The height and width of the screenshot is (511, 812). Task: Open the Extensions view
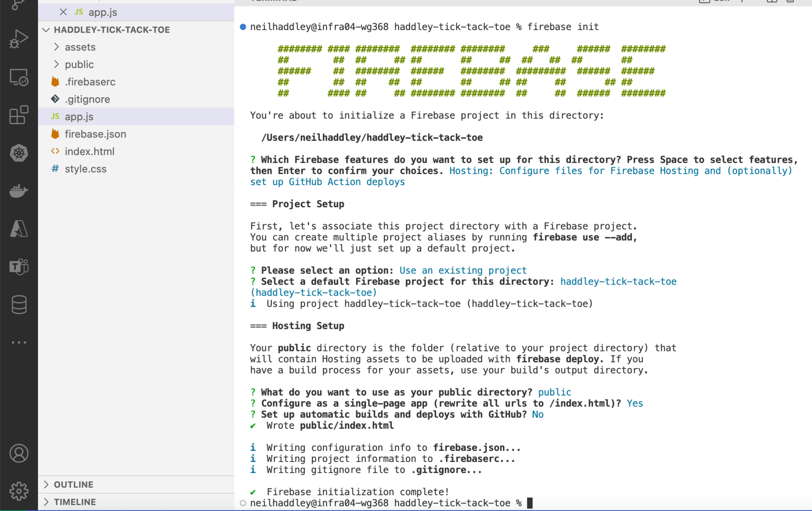19,115
